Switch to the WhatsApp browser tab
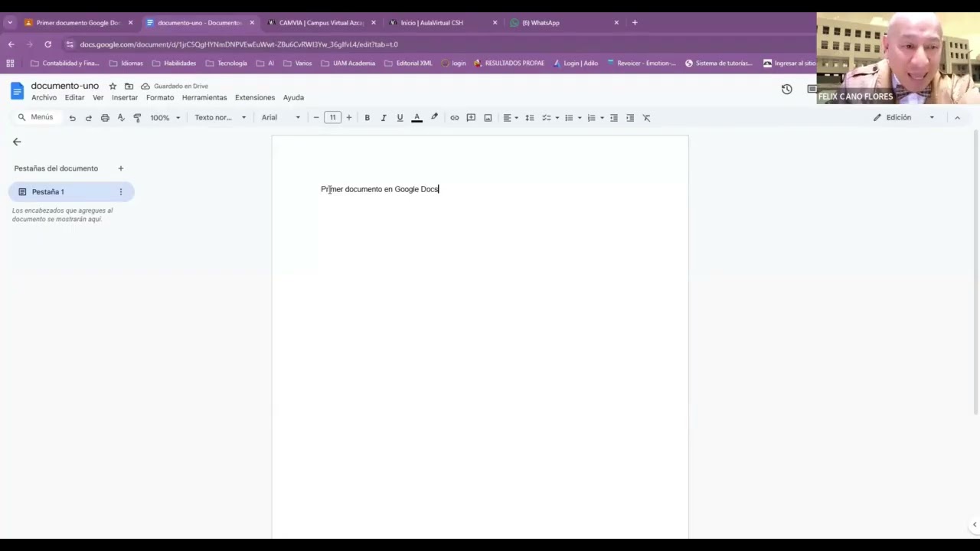Image resolution: width=980 pixels, height=551 pixels. coord(564,23)
